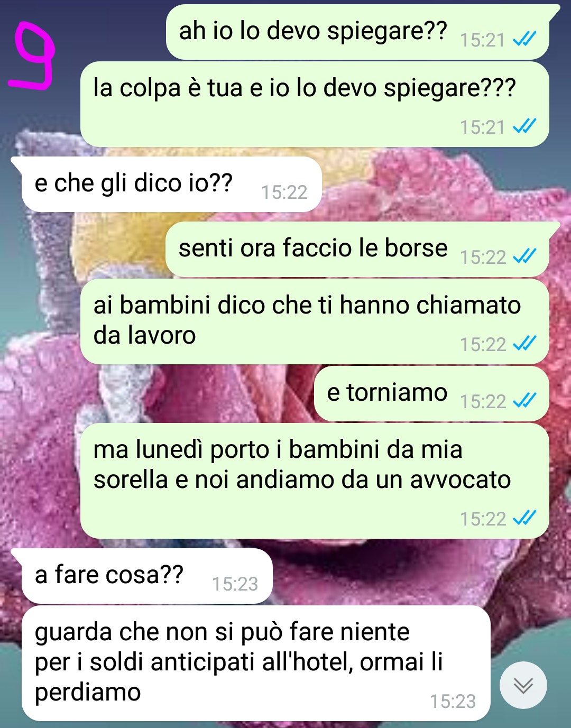Screen dimensions: 571x728
Task: Select the message 'e torniamo'
Action: click(x=431, y=393)
